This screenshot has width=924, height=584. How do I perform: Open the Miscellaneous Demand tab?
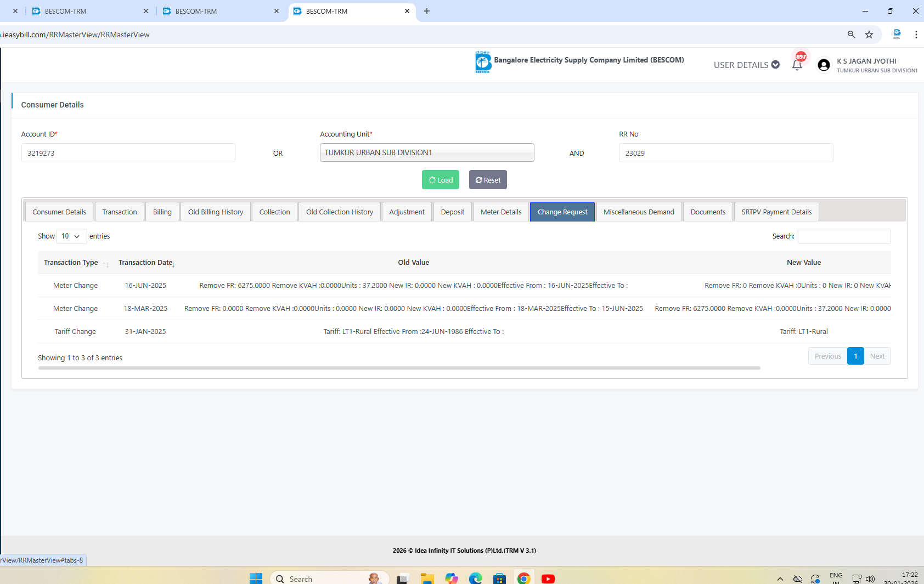[x=639, y=212]
